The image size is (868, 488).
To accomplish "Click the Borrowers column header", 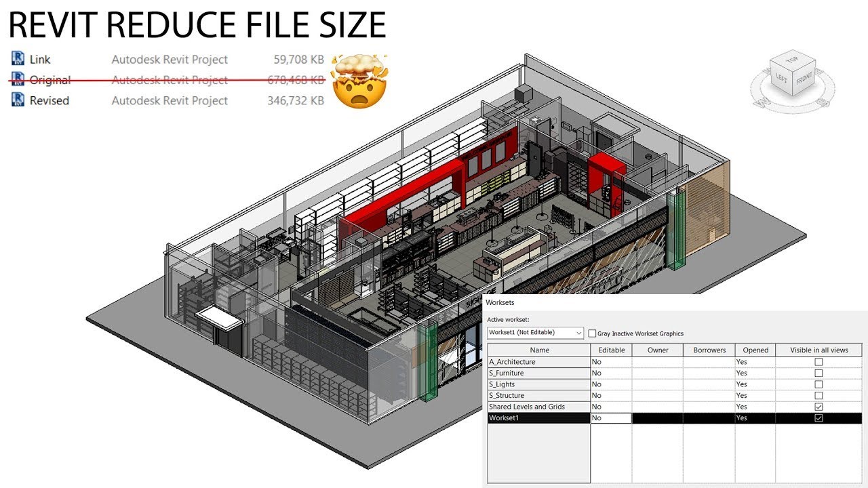I will [709, 350].
